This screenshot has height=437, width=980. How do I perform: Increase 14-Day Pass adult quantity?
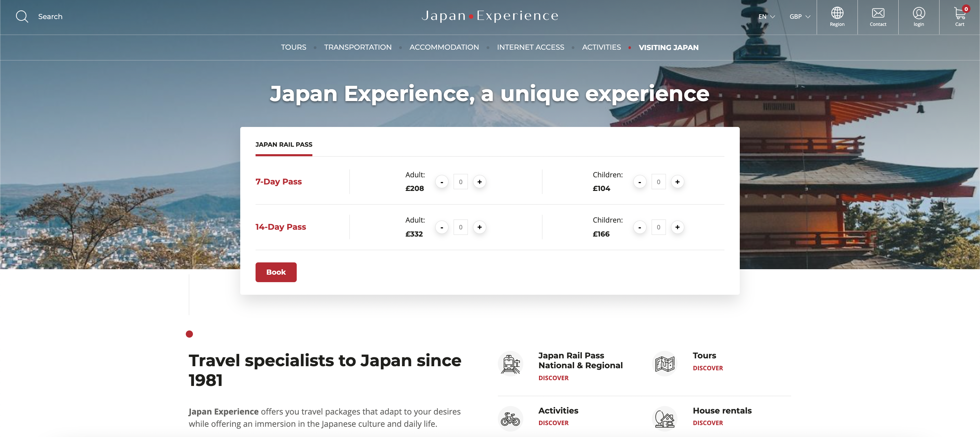[x=479, y=227]
